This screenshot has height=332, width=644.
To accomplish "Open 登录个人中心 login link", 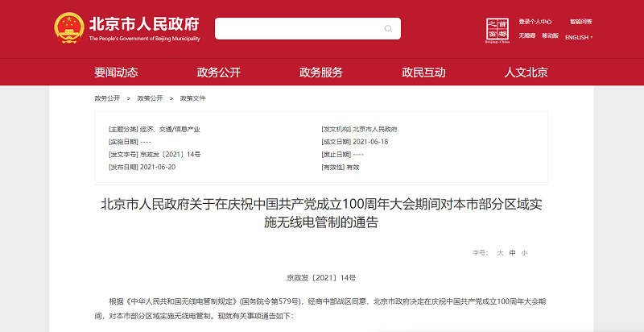I will (535, 22).
